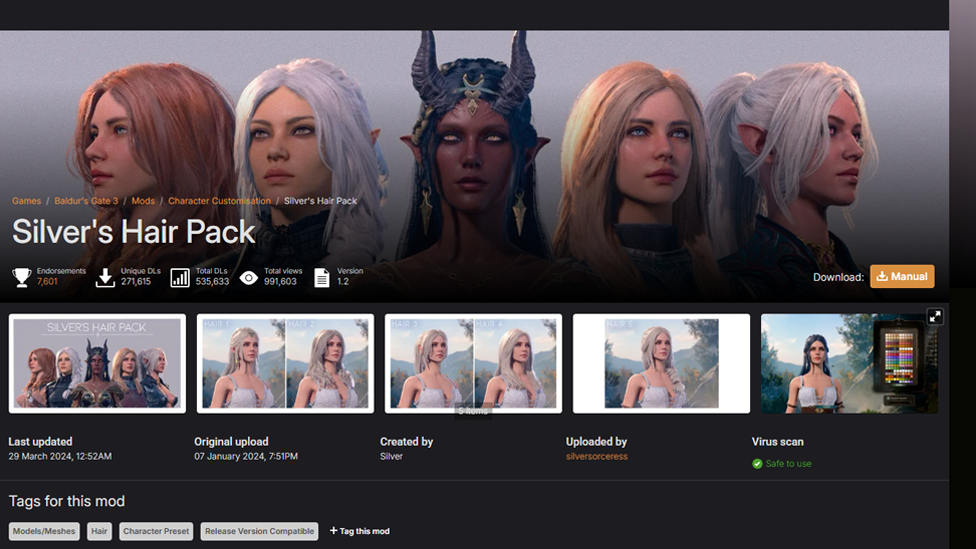This screenshot has height=549, width=976.
Task: Select the Release Version Compatible tag
Action: pos(260,531)
